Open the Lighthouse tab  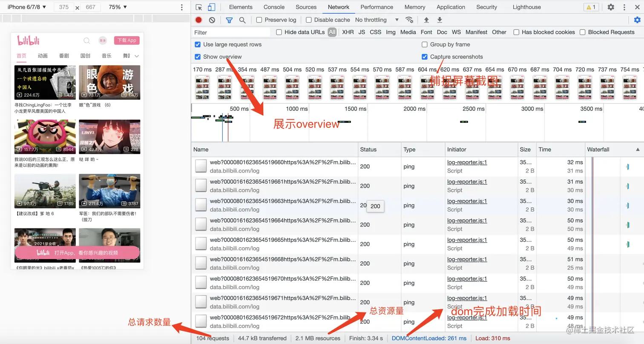coord(527,7)
